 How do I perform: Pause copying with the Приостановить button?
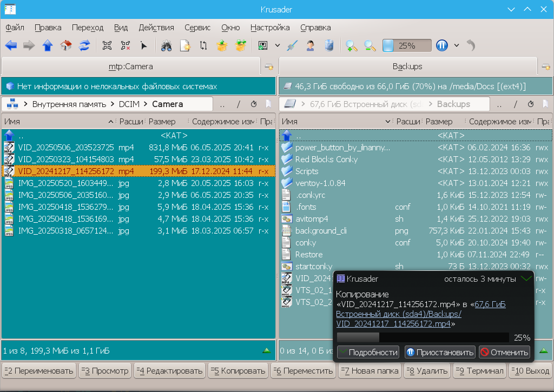[x=440, y=353]
